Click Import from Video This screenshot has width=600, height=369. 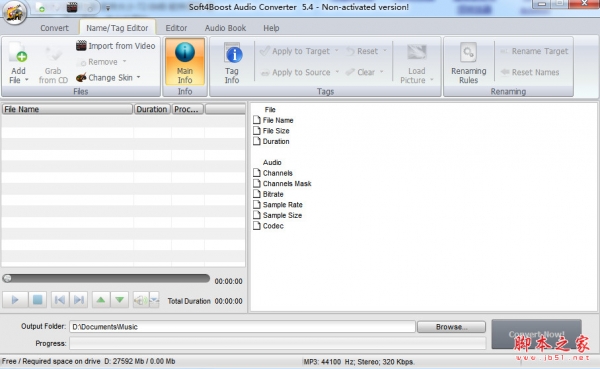pyautogui.click(x=116, y=46)
